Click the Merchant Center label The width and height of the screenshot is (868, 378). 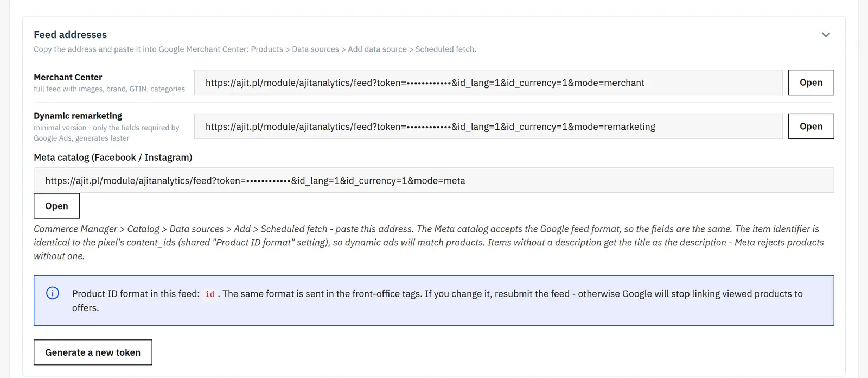coord(68,77)
